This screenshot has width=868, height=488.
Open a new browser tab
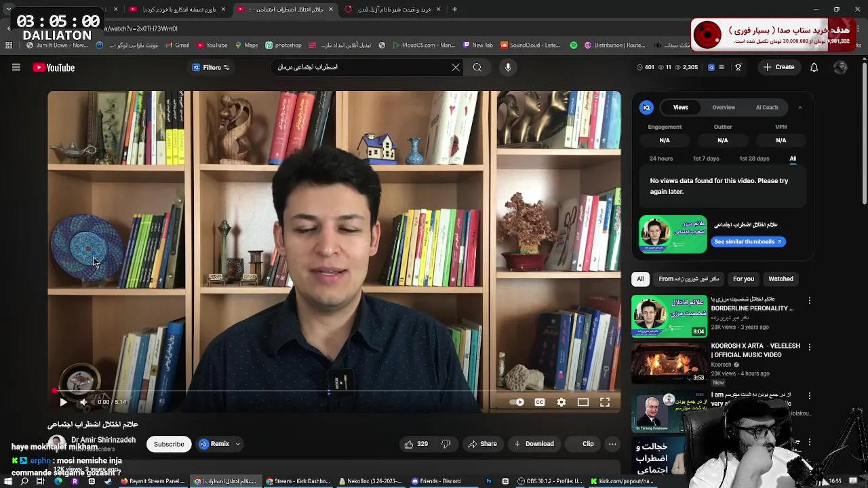(x=454, y=9)
